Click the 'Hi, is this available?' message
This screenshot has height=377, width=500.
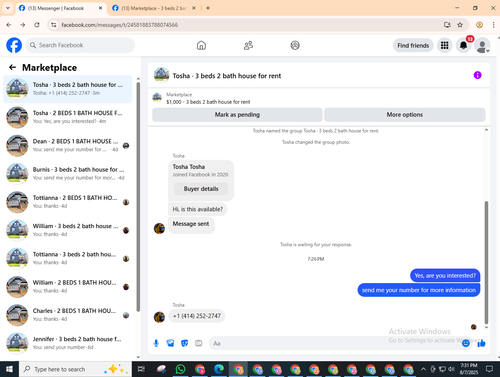pyautogui.click(x=197, y=209)
